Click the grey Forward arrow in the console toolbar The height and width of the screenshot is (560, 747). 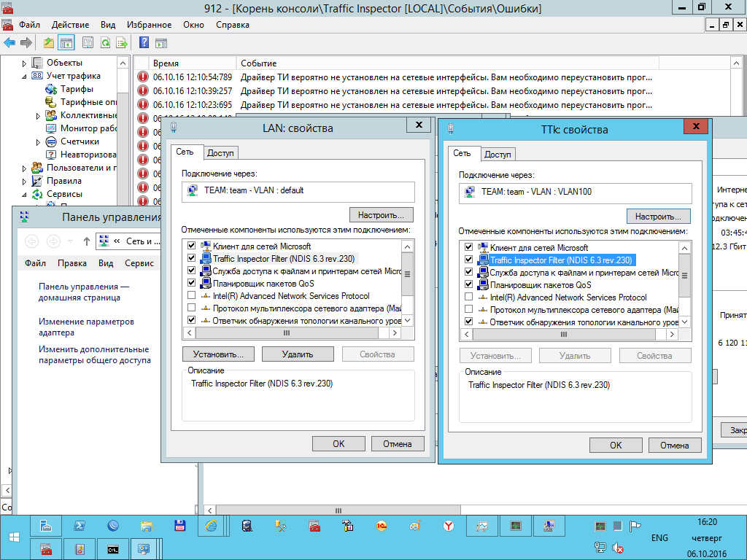click(26, 43)
